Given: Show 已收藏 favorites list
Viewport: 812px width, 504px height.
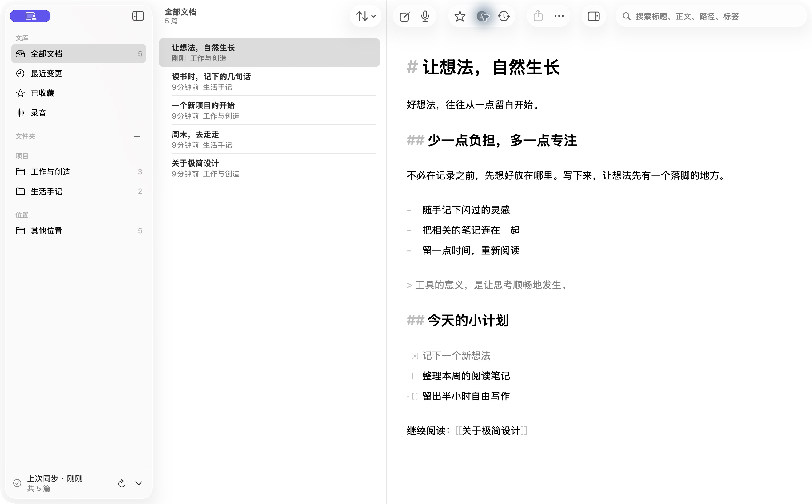Looking at the screenshot, I should [x=79, y=93].
